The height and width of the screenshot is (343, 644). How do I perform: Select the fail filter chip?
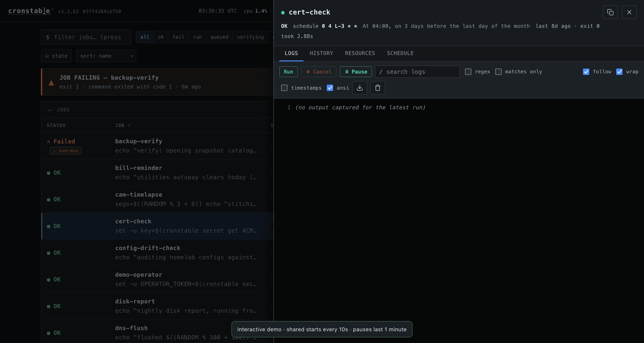click(x=178, y=37)
